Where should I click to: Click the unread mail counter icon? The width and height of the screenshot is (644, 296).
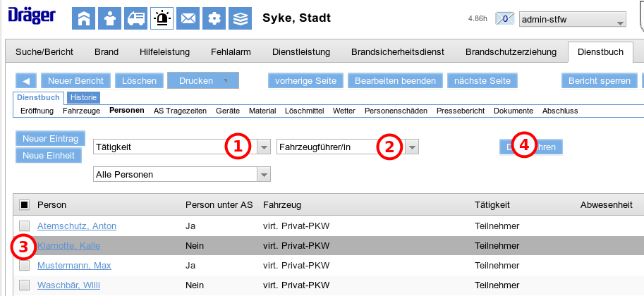(x=505, y=19)
